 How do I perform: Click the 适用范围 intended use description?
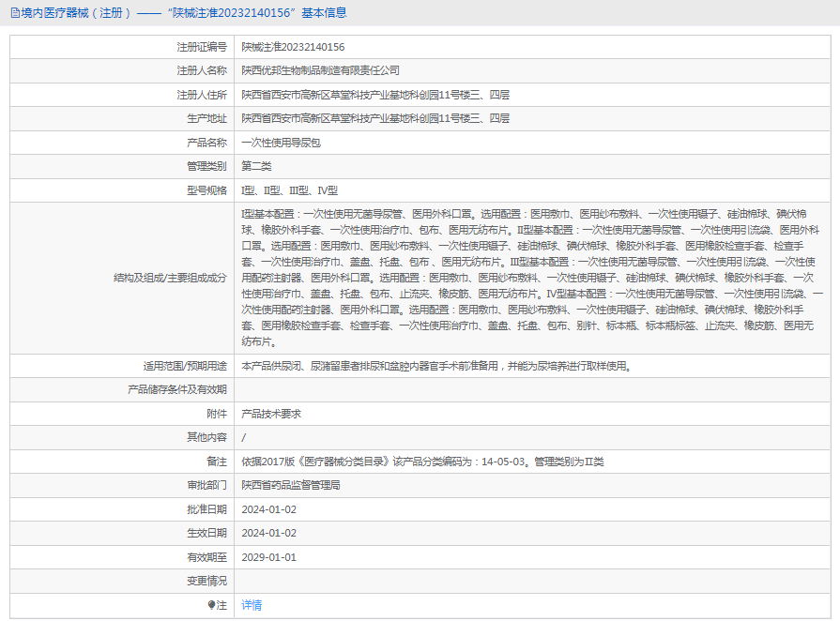pos(436,366)
